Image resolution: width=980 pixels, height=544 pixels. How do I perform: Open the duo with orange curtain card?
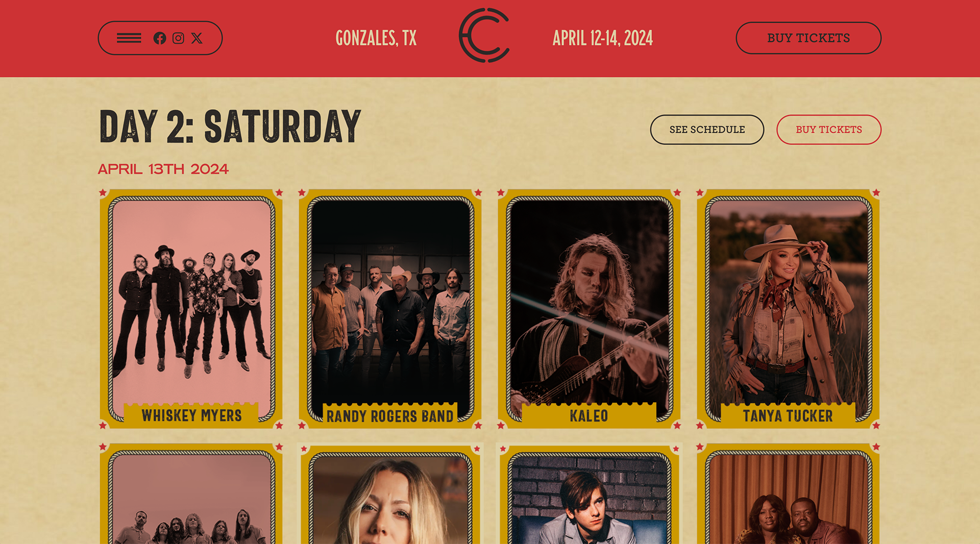pyautogui.click(x=789, y=494)
